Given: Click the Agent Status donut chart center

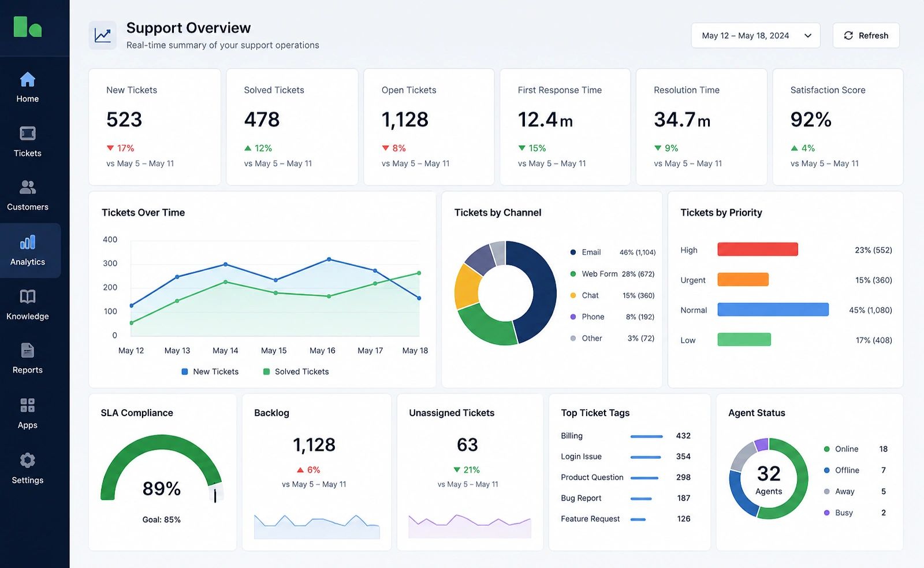Looking at the screenshot, I should tap(769, 479).
